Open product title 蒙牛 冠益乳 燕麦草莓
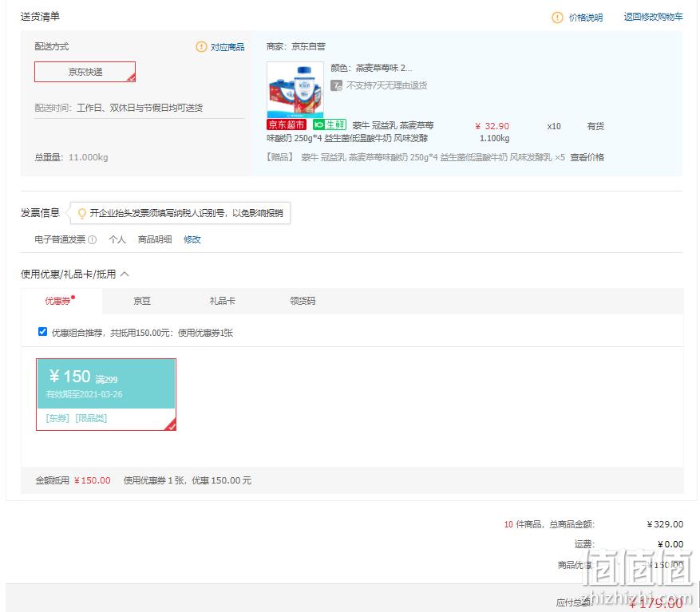This screenshot has width=700, height=612. point(393,125)
